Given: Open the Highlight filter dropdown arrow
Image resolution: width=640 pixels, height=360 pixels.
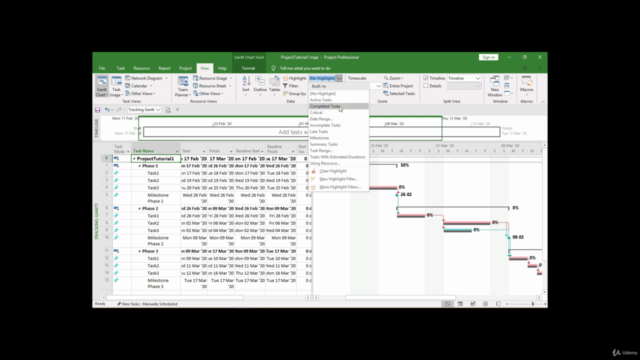Looking at the screenshot, I should click(339, 78).
